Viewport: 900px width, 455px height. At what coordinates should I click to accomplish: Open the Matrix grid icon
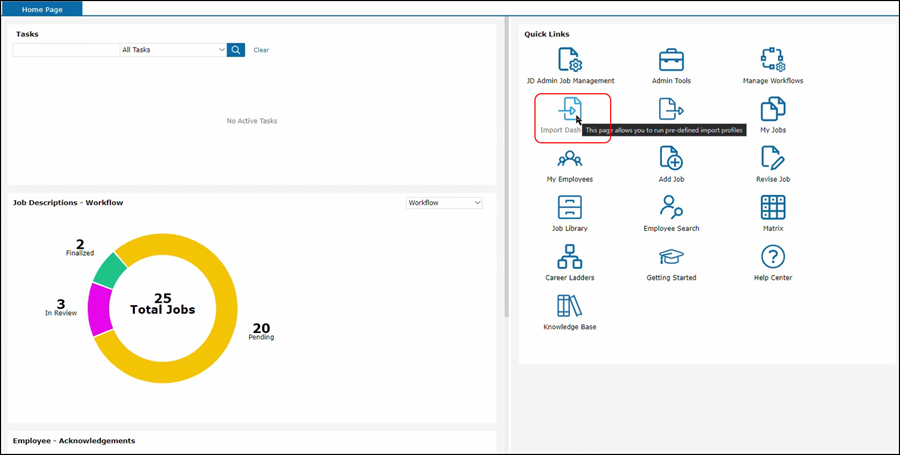(x=772, y=207)
